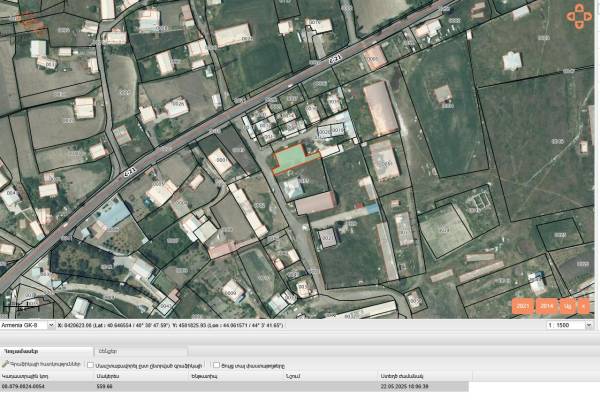Open the Armenia GK-8 coordinate system dropdown
Screen dimensions: 600x400
[x=23, y=325]
